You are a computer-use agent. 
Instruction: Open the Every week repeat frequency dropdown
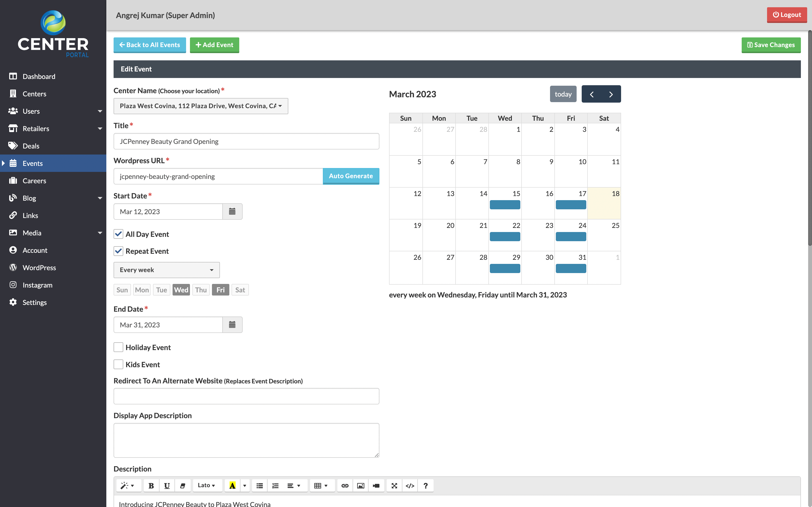coord(167,270)
